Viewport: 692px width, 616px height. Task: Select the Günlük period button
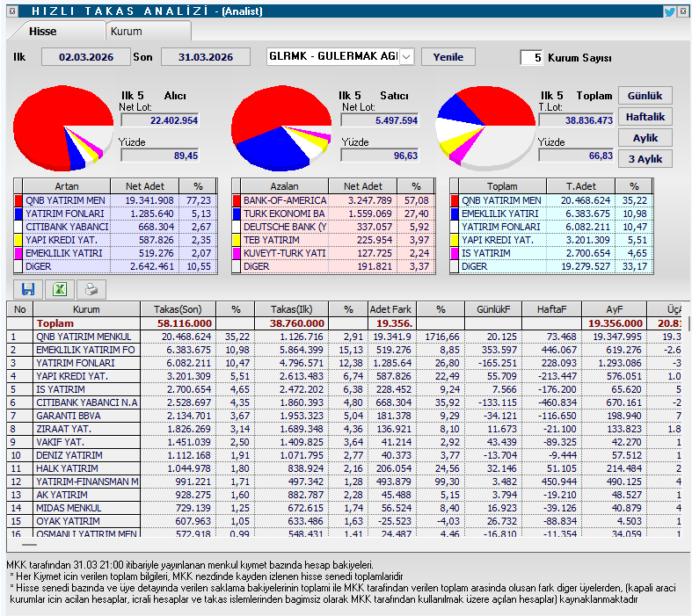645,96
